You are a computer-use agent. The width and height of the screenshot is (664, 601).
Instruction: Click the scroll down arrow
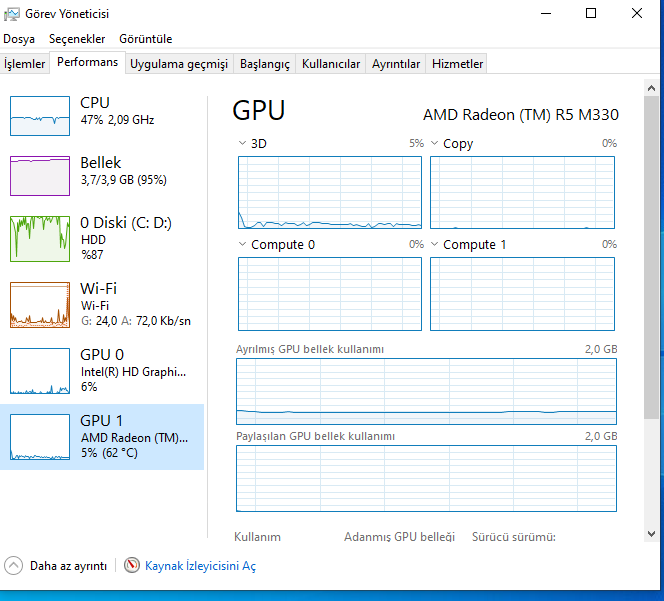pyautogui.click(x=651, y=534)
